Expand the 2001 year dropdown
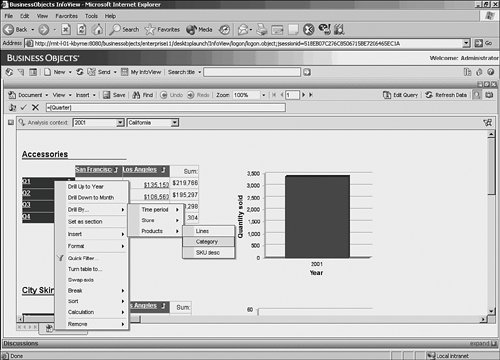 (x=120, y=123)
